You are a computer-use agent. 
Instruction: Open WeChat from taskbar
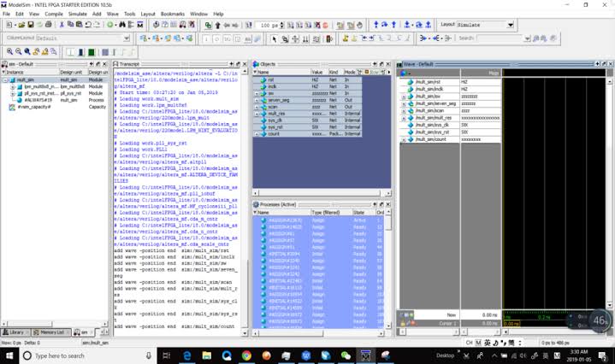[346, 355]
